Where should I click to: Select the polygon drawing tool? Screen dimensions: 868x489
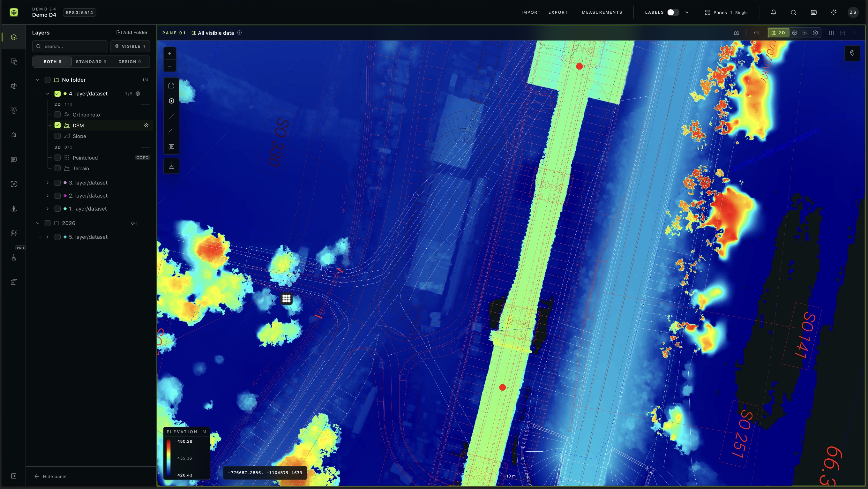coord(171,86)
